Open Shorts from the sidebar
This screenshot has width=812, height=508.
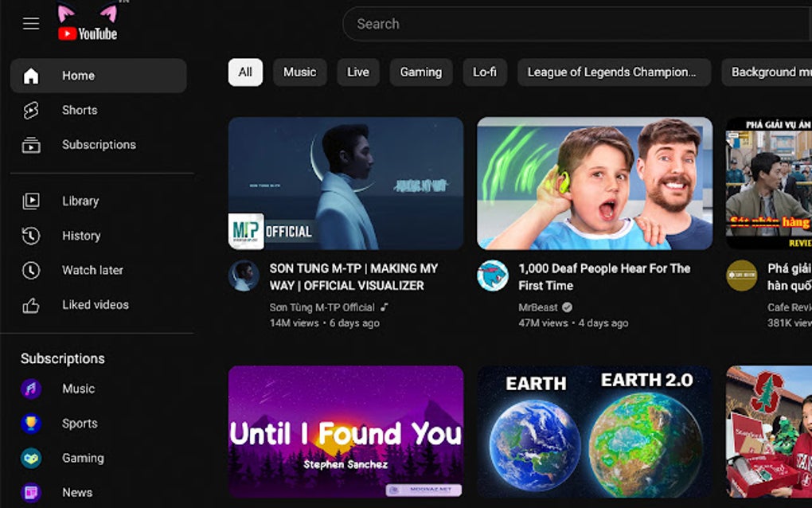tap(79, 110)
